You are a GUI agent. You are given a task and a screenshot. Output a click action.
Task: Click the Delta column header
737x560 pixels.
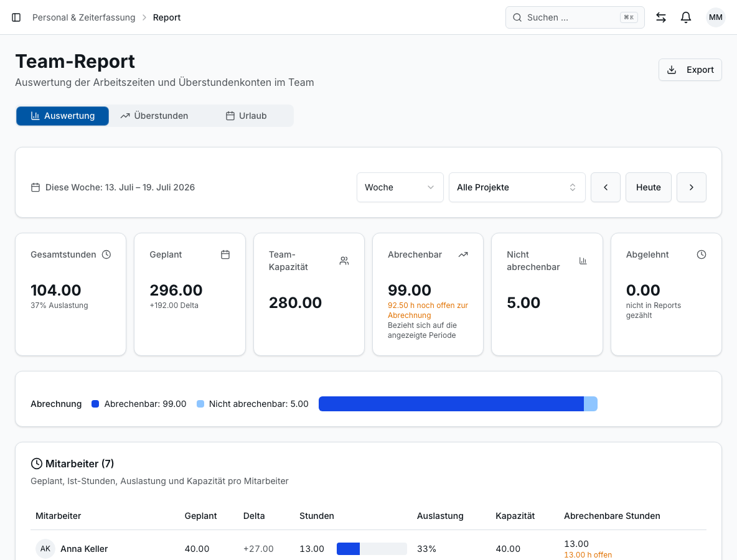point(254,516)
